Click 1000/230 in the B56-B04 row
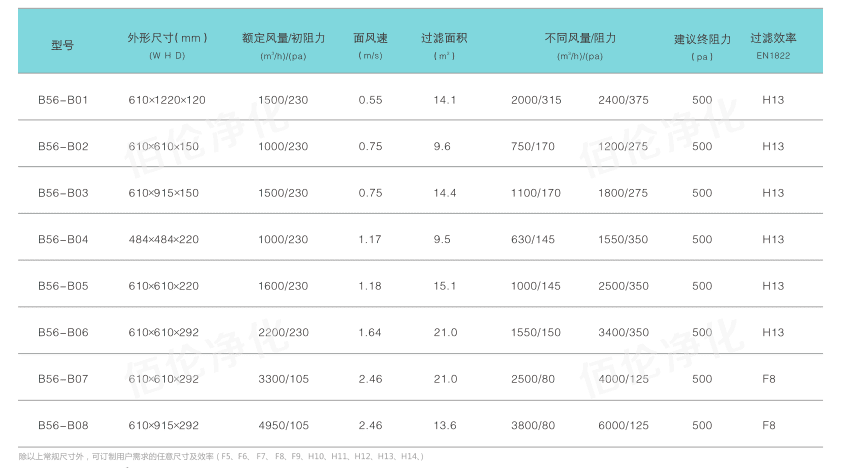This screenshot has height=468, width=845. pyautogui.click(x=283, y=239)
